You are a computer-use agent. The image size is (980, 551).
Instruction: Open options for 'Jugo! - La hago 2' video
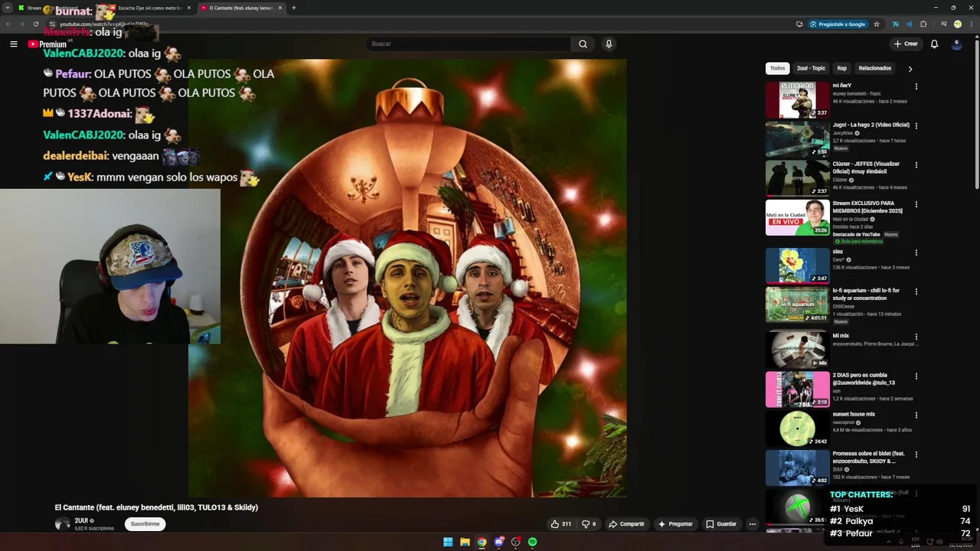[916, 126]
